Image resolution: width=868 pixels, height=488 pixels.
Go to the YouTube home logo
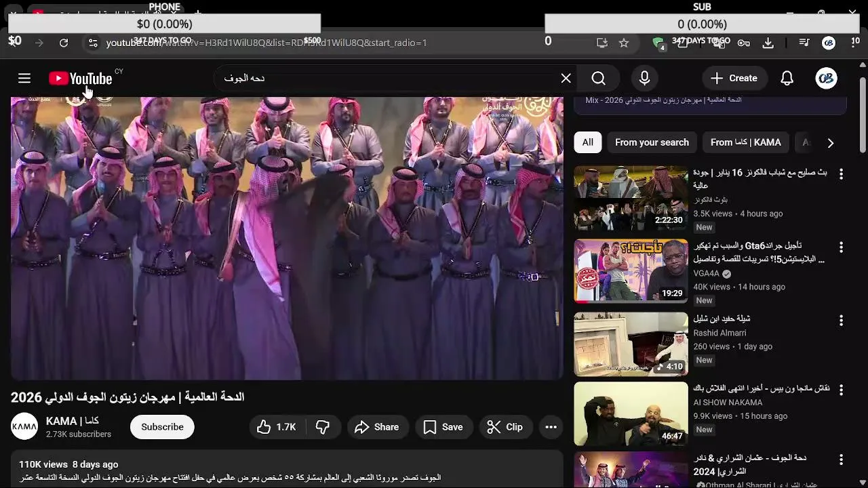(80, 79)
